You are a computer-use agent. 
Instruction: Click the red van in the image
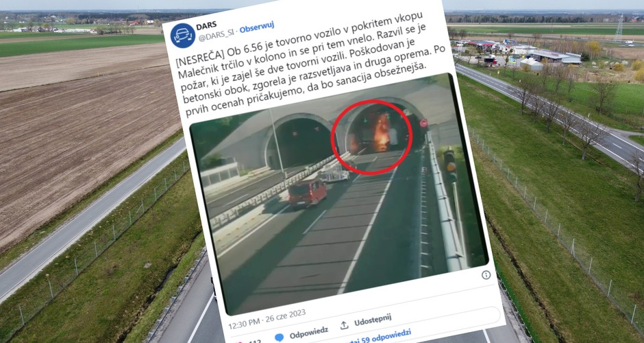click(308, 193)
